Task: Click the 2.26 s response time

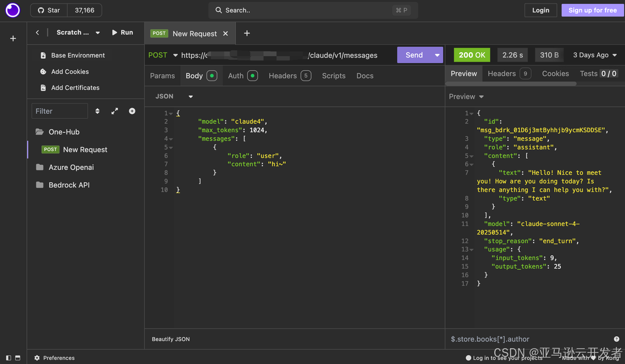Action: click(512, 55)
